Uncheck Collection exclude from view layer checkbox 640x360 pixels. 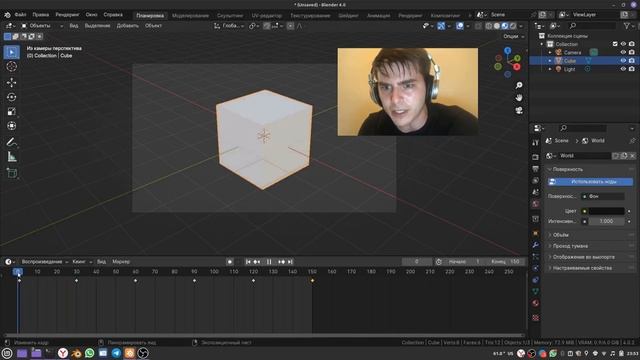pos(615,44)
